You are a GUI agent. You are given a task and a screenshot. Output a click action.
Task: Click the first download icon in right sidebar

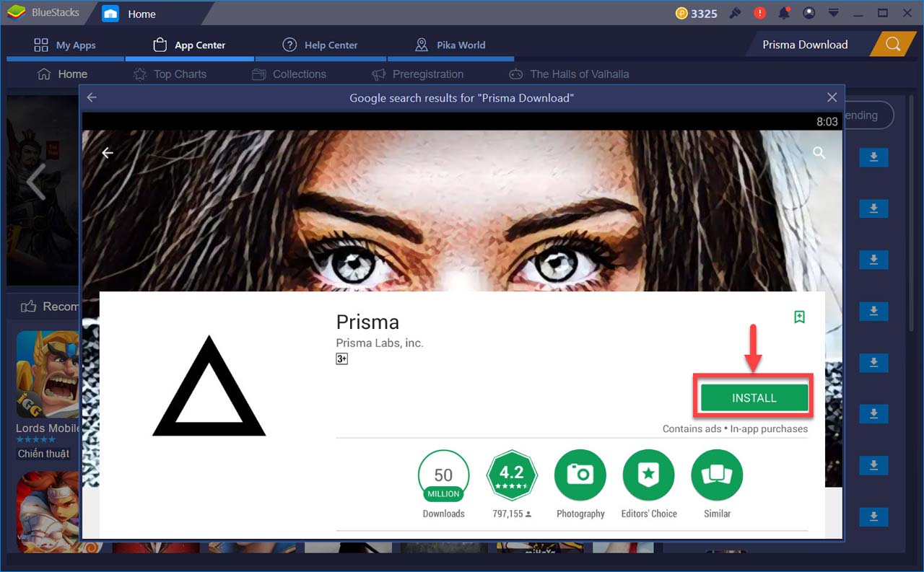click(x=873, y=157)
